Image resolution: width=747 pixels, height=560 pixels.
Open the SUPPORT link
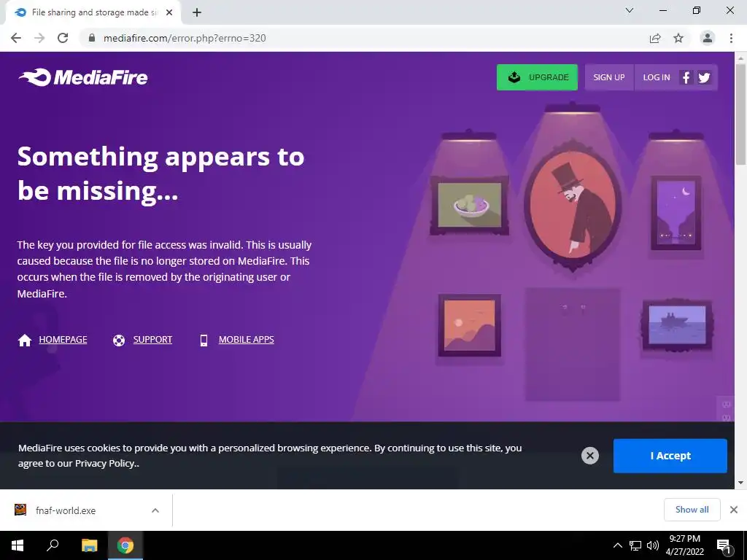coord(152,340)
